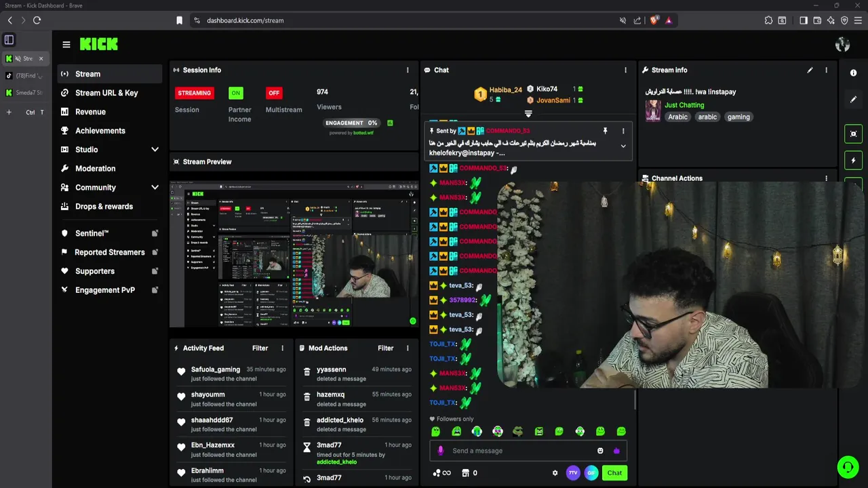The height and width of the screenshot is (488, 868).
Task: Open Mod Actions three-dot menu
Action: point(408,348)
